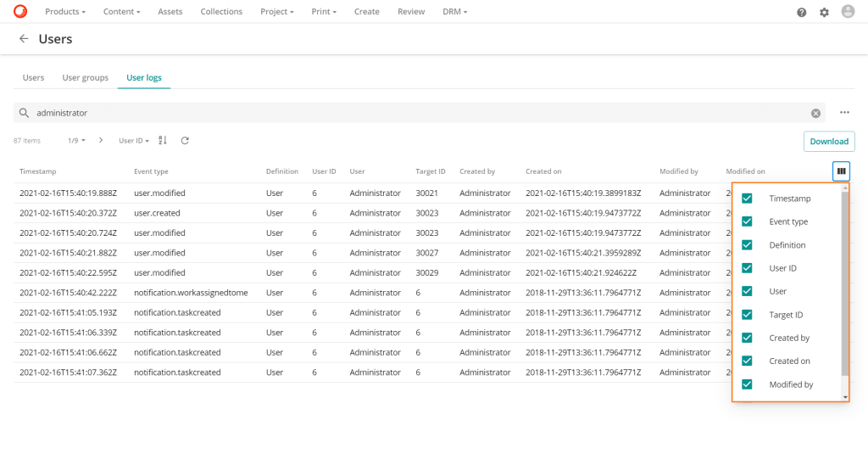Open the User ID sort dropdown
This screenshot has width=868, height=459.
pos(134,141)
